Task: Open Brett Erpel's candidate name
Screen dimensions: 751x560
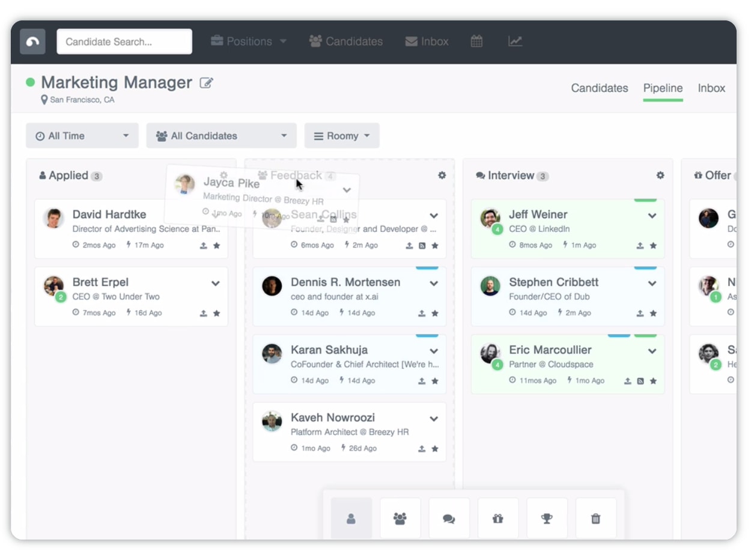Action: click(x=100, y=282)
